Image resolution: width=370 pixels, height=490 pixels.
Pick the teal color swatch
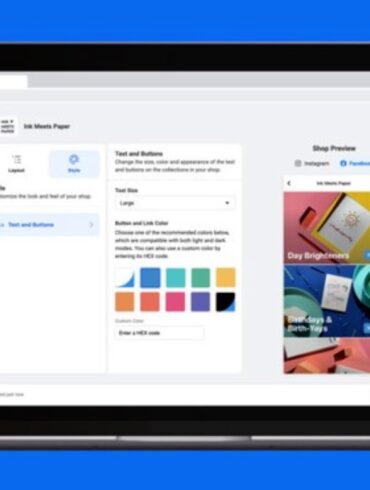[x=175, y=277]
